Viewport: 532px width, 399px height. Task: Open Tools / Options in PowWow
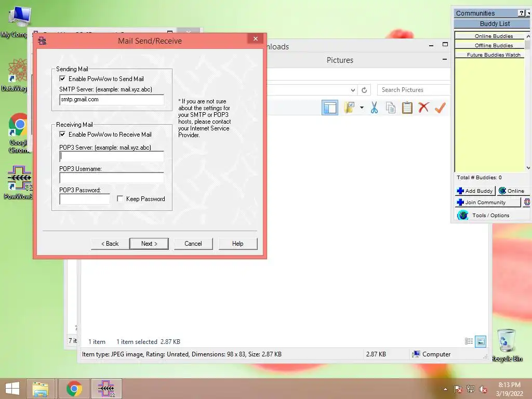click(x=490, y=216)
